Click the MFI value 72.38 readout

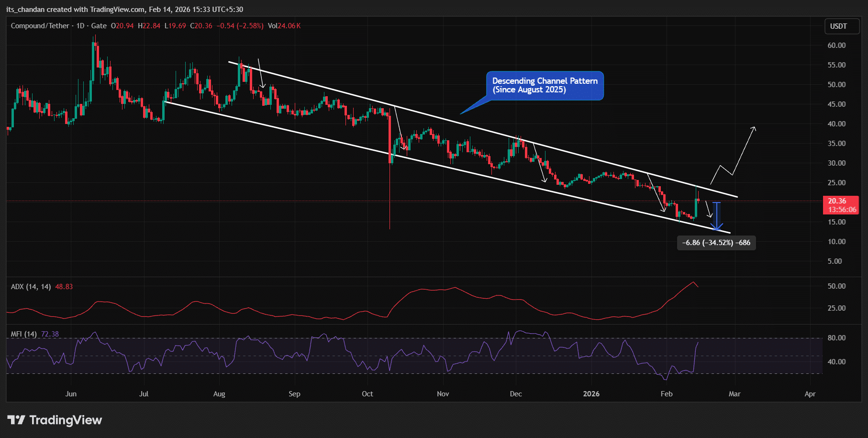click(x=50, y=334)
